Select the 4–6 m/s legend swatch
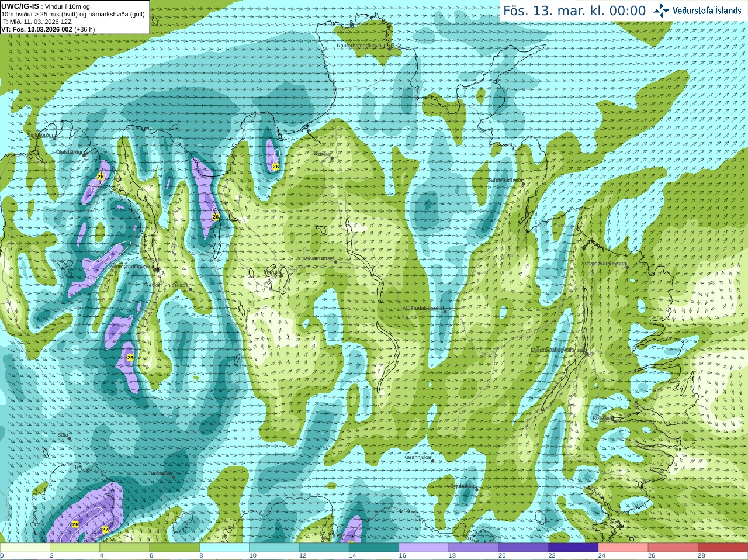748x560 pixels. coord(124,548)
